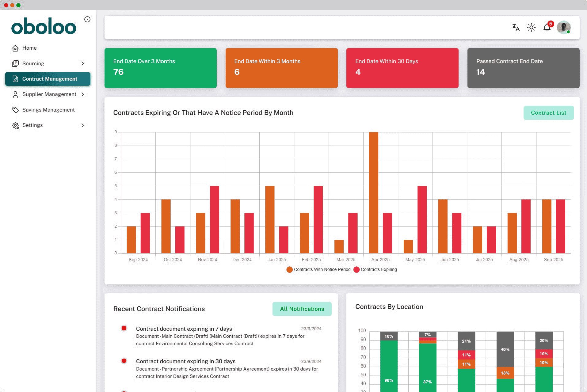Open the language translation icon
Screen dimensions: 587x392
(x=516, y=28)
